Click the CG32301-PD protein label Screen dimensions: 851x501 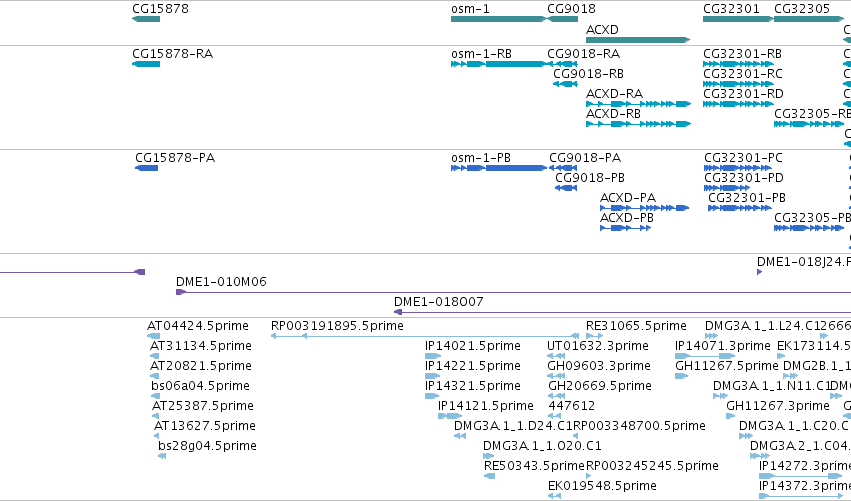click(x=744, y=178)
